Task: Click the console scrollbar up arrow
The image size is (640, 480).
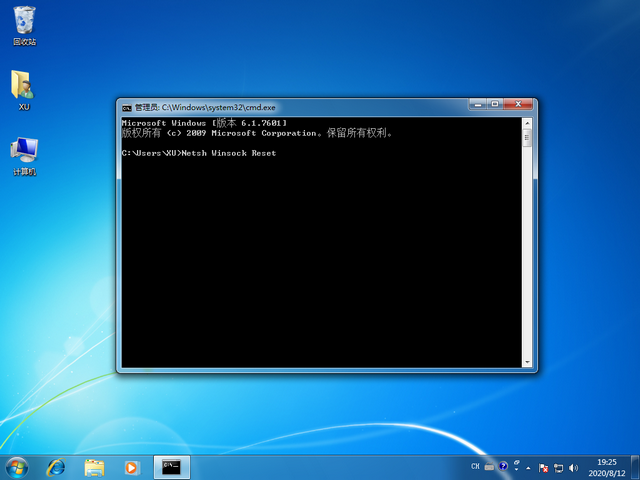Action: pyautogui.click(x=527, y=122)
